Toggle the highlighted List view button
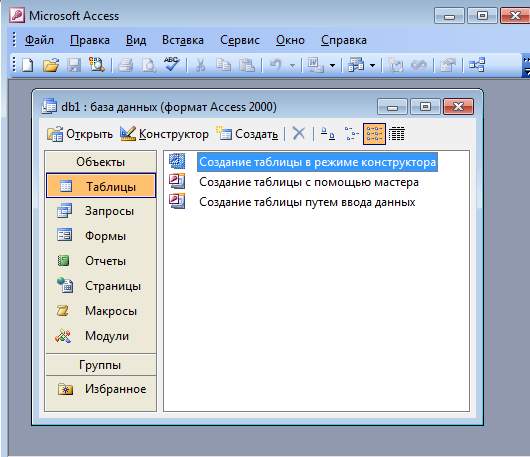 tap(374, 134)
